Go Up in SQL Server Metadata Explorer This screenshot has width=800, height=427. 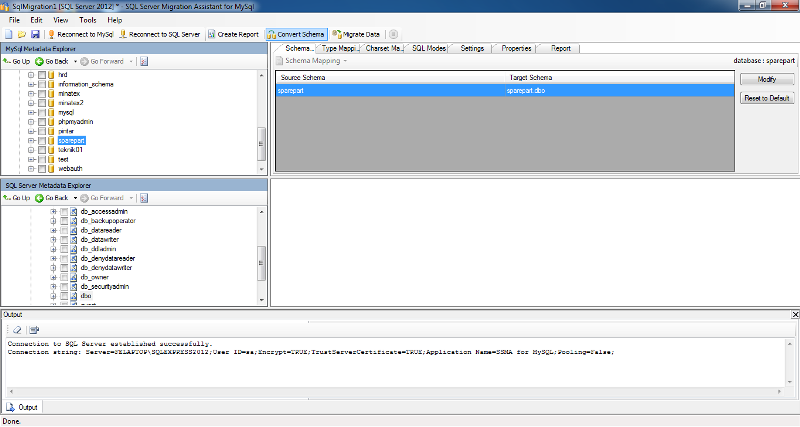17,198
